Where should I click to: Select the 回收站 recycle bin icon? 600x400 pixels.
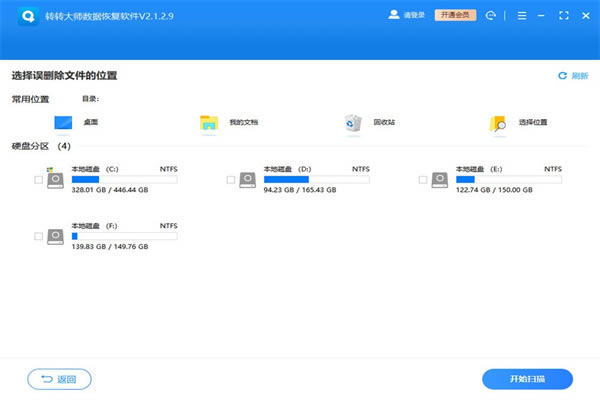point(353,123)
